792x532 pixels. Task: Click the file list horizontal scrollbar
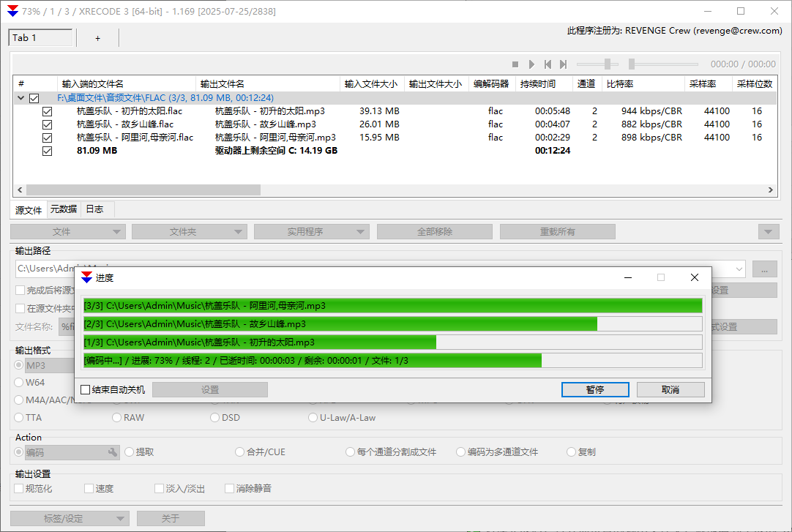pos(139,190)
